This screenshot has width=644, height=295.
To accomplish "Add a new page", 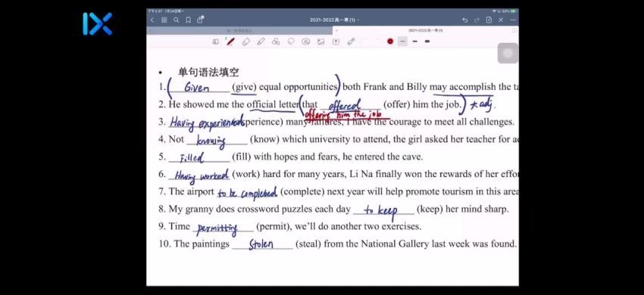I will click(489, 20).
